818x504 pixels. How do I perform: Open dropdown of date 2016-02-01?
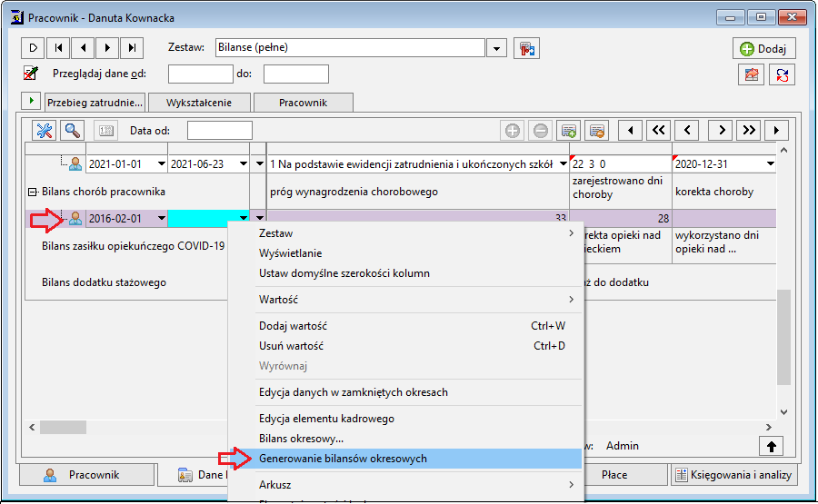[x=161, y=218]
